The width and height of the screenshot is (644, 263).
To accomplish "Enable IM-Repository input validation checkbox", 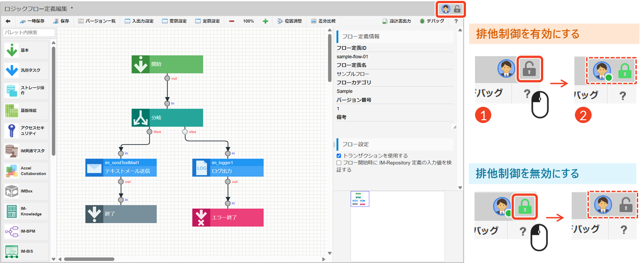I will coord(339,163).
